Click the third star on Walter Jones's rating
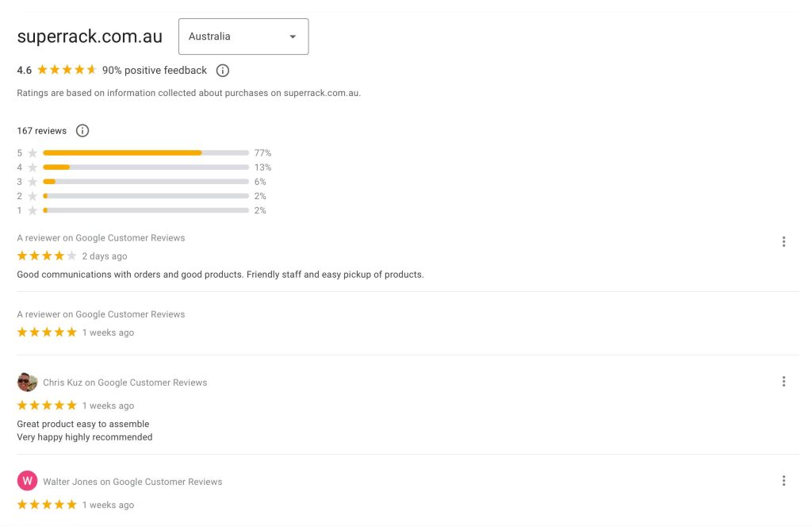The height and width of the screenshot is (527, 812). pos(47,504)
